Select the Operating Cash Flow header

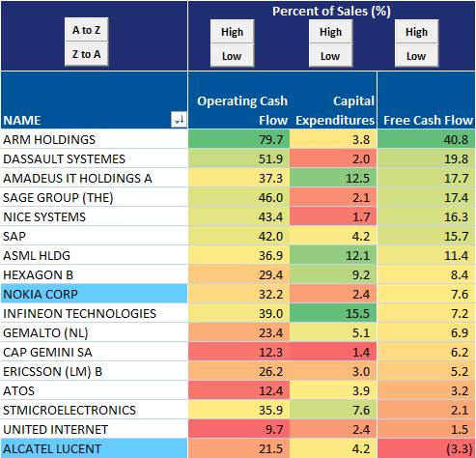[238, 100]
